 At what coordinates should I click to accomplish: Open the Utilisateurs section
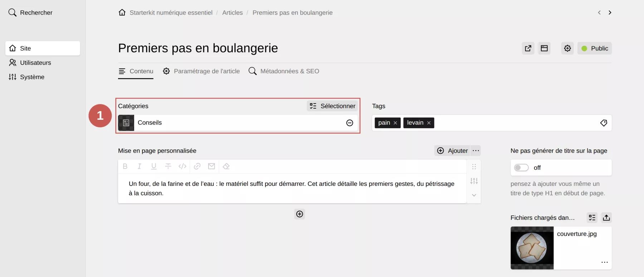(x=30, y=63)
